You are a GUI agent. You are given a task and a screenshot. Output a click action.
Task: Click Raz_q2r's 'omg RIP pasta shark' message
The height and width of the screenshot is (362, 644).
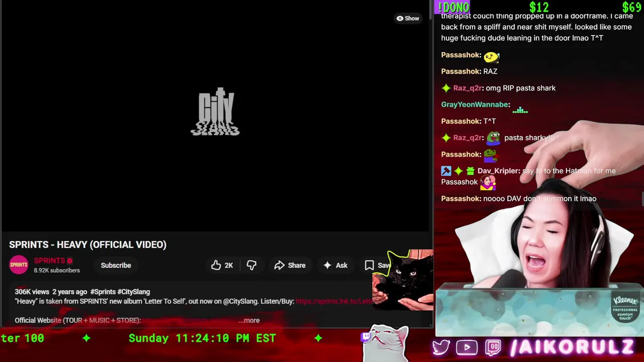[x=520, y=88]
